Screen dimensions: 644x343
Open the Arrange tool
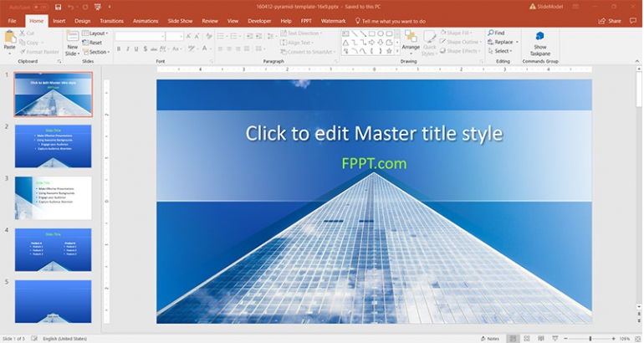click(410, 41)
